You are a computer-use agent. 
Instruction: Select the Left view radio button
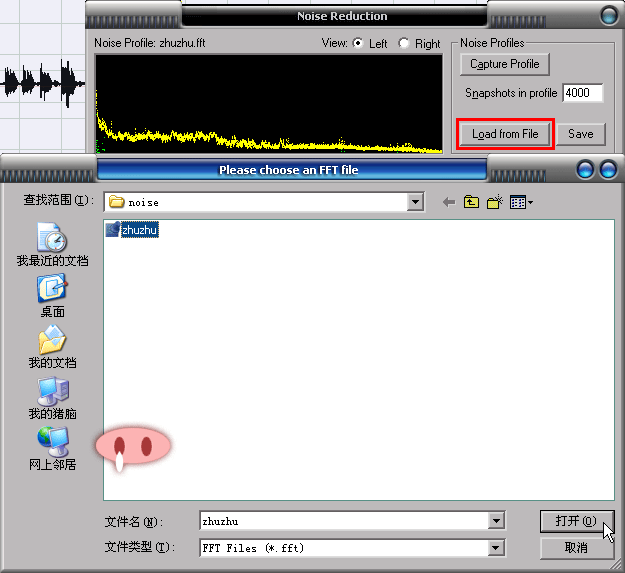pos(358,43)
